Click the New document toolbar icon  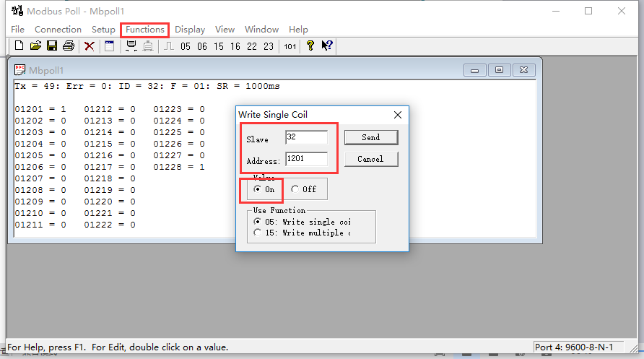(19, 46)
